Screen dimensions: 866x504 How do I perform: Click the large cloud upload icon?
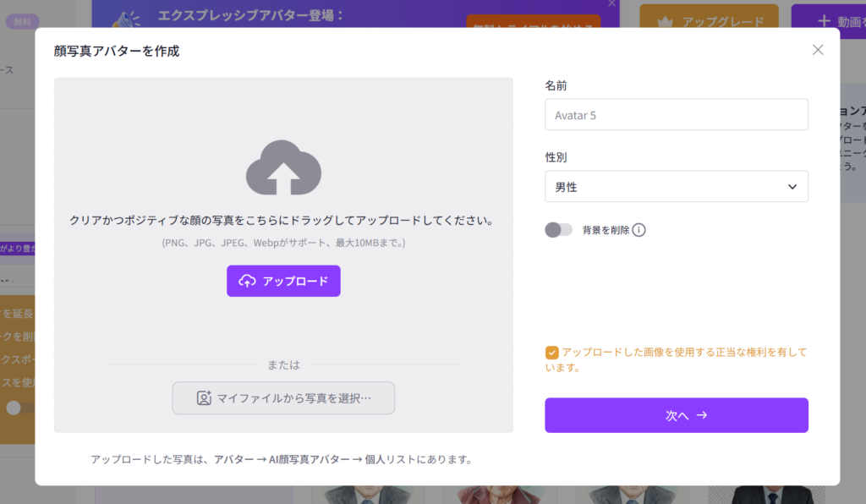tap(283, 169)
